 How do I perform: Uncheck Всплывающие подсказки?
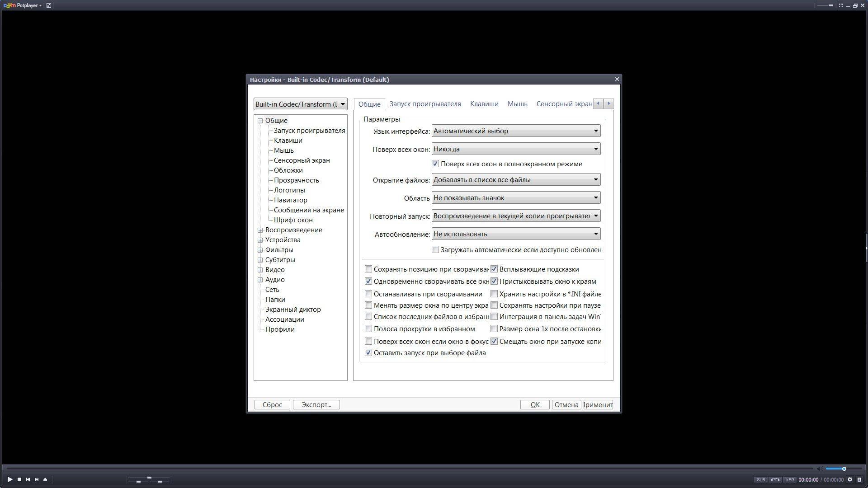494,269
